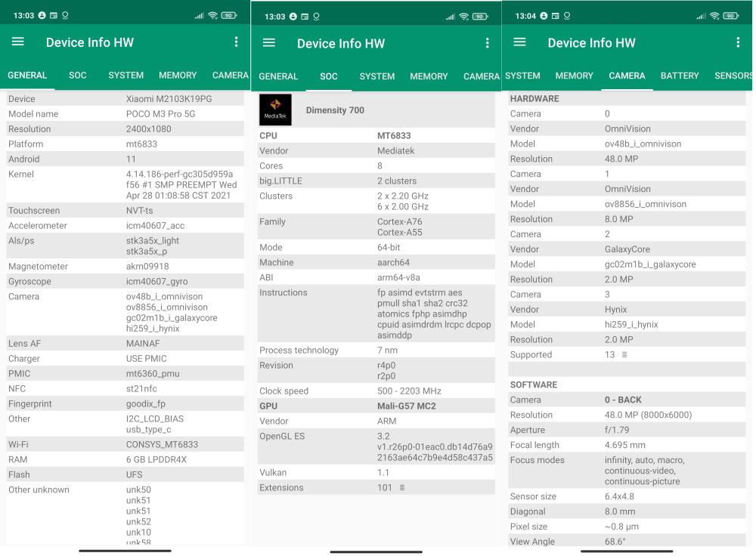Tap the model name POCO M3 Pro 5G

160,114
